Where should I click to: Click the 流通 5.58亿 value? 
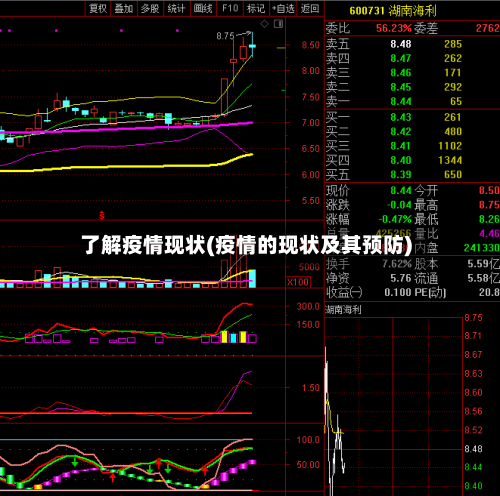[484, 278]
